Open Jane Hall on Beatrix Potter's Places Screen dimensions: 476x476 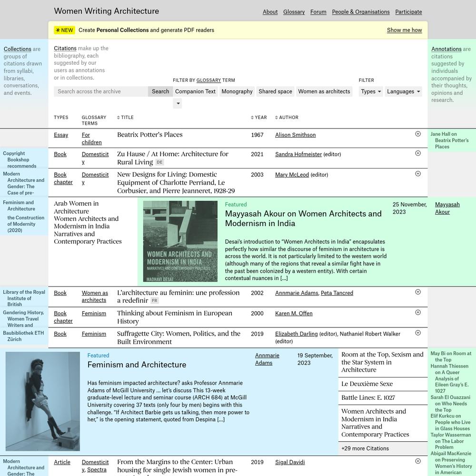[450, 140]
